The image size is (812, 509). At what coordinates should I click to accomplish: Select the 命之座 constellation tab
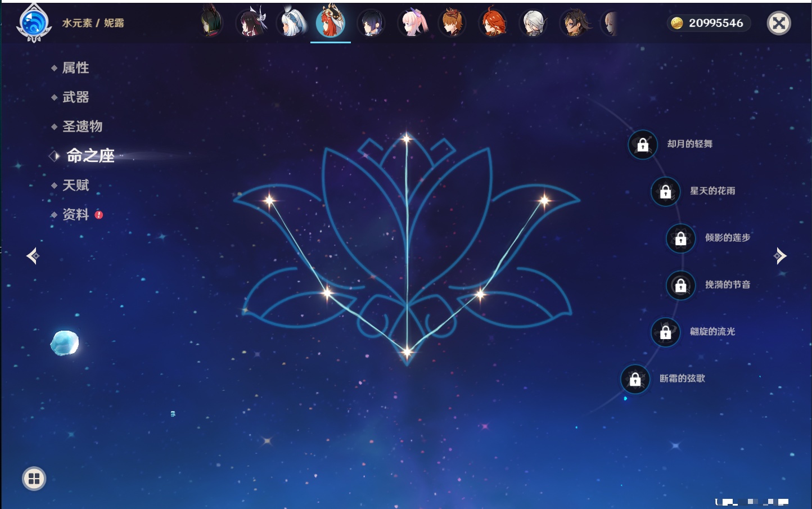90,156
